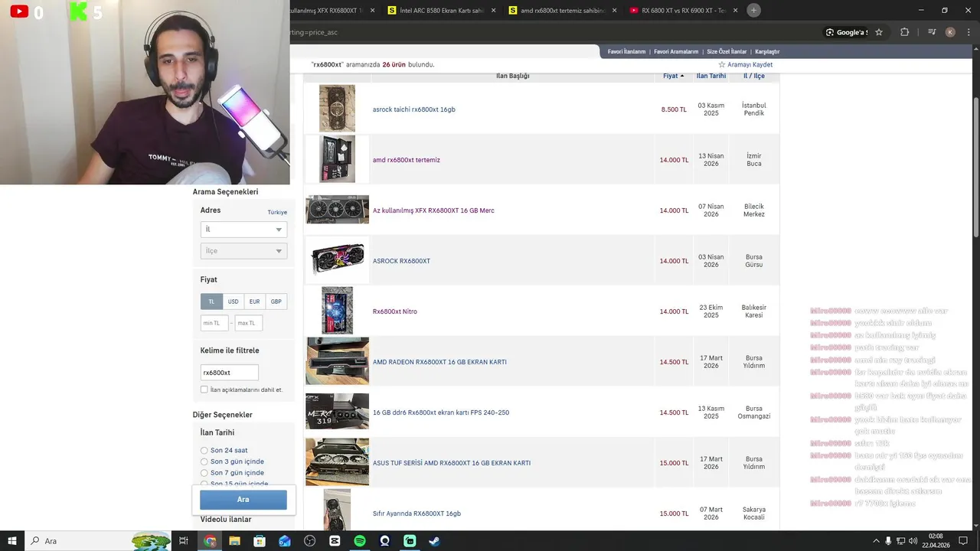This screenshot has height=551, width=980.
Task: Select 'Son 24 saat' radio option
Action: click(x=204, y=451)
